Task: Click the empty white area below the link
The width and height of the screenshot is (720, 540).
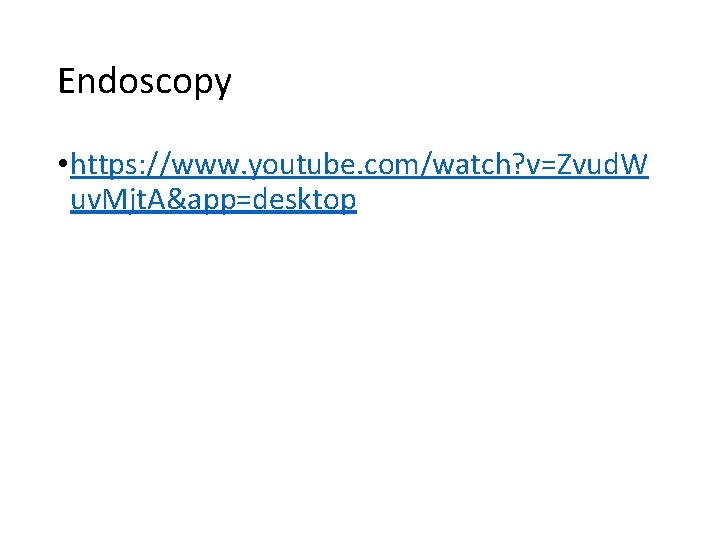Action: pyautogui.click(x=360, y=367)
